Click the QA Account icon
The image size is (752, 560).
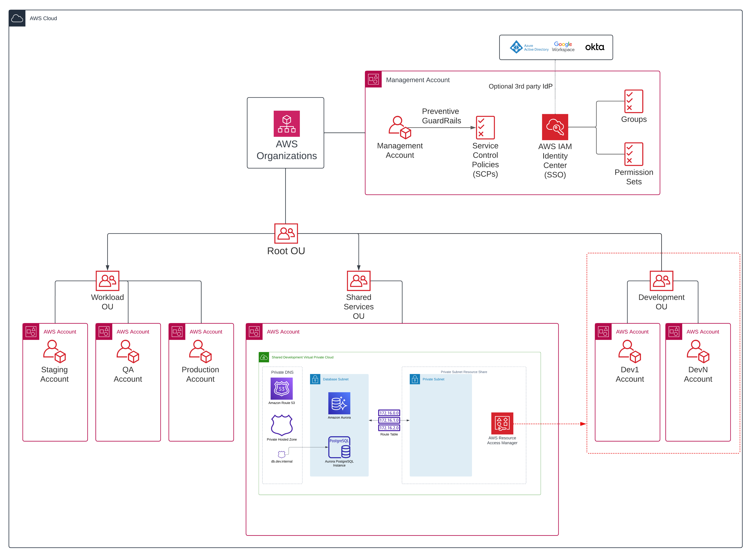click(x=128, y=351)
